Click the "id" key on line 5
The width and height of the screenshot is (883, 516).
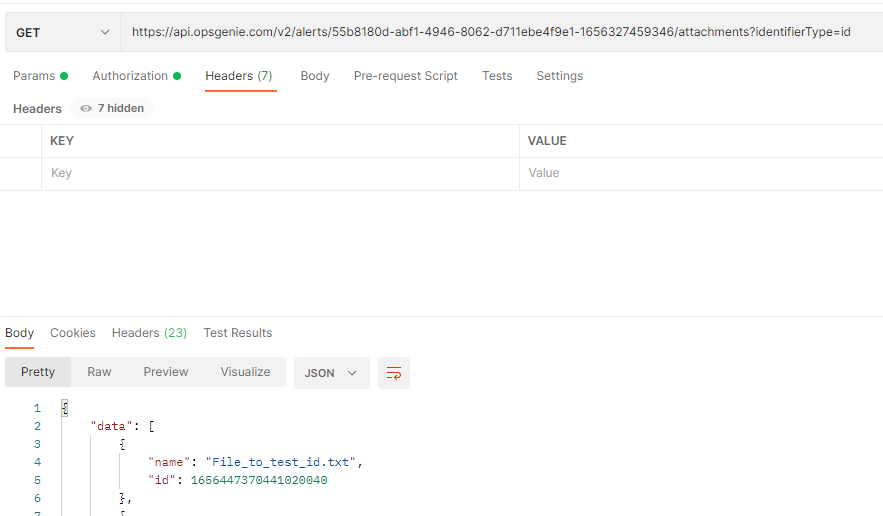tap(162, 481)
